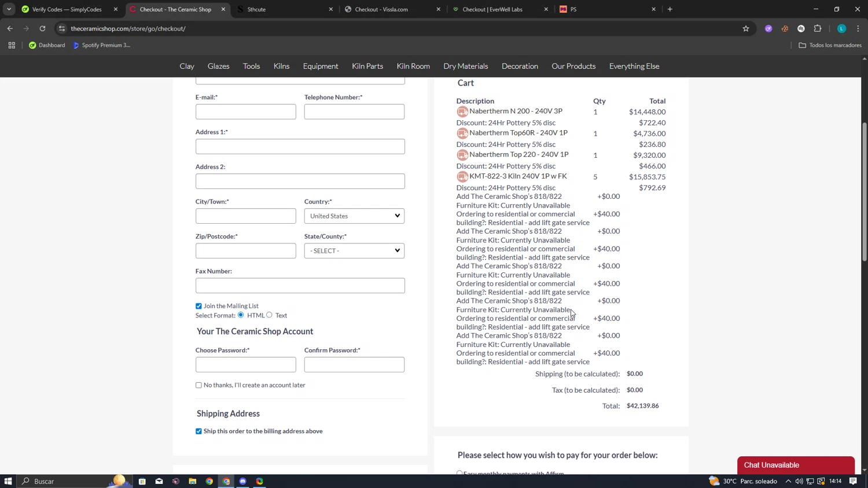Viewport: 868px width, 488px height.
Task: Open the Mail app in taskbar
Action: click(159, 481)
